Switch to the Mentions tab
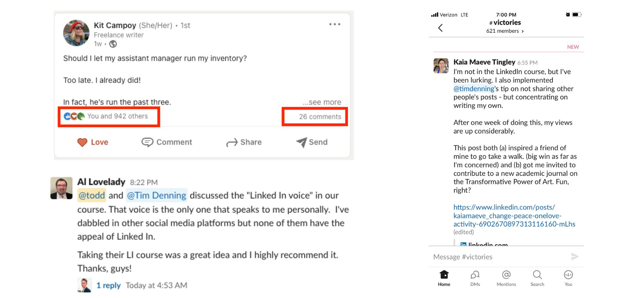The height and width of the screenshot is (298, 644). click(x=506, y=278)
